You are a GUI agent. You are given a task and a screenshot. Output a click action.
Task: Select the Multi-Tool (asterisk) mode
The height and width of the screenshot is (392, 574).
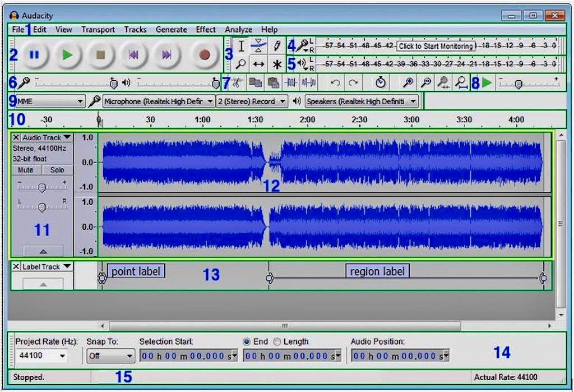(x=276, y=64)
